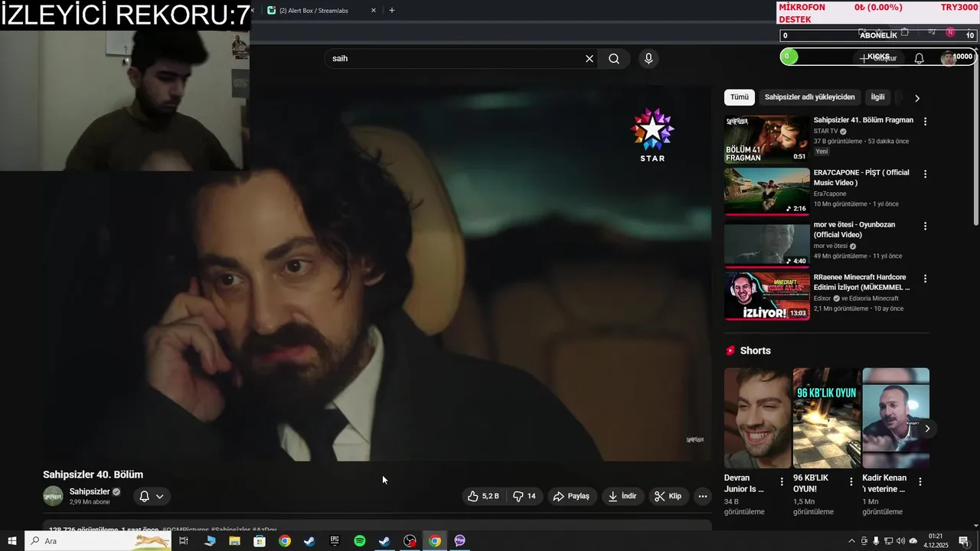This screenshot has width=980, height=551.
Task: Open the Kadir Kenan short thumbnail
Action: [x=896, y=418]
